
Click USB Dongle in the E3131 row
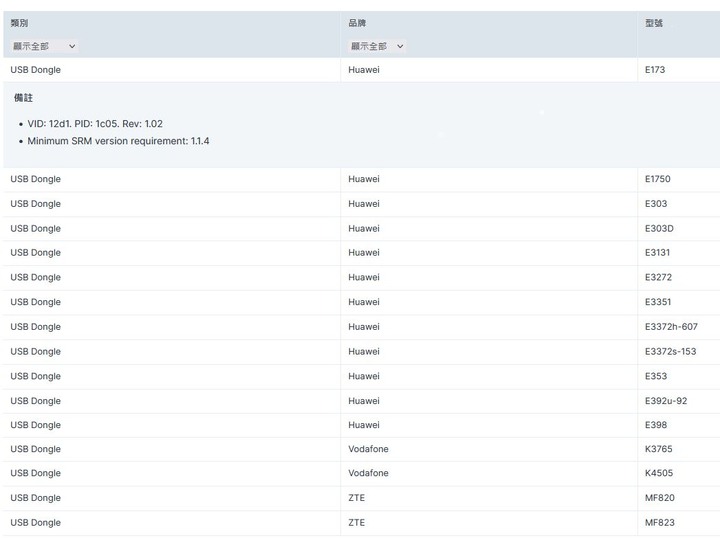coord(35,252)
